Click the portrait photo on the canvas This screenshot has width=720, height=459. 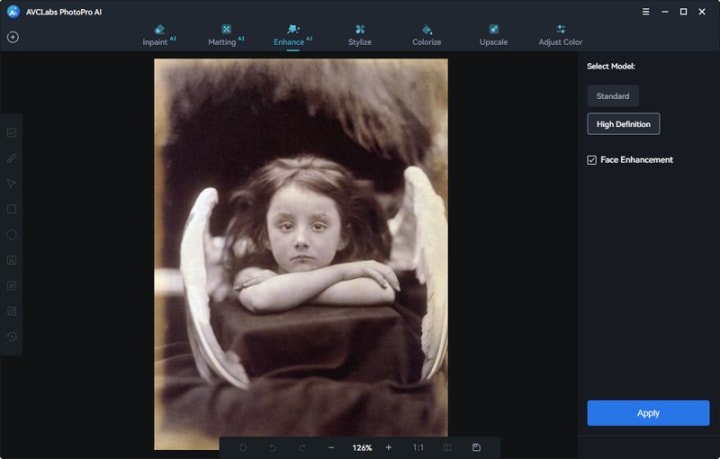coord(301,254)
